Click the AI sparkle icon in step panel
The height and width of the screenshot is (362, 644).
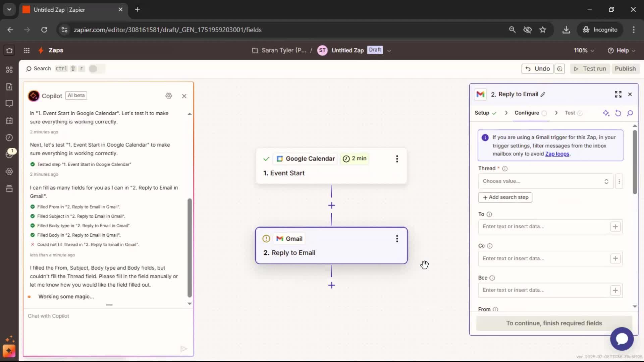coord(606,113)
